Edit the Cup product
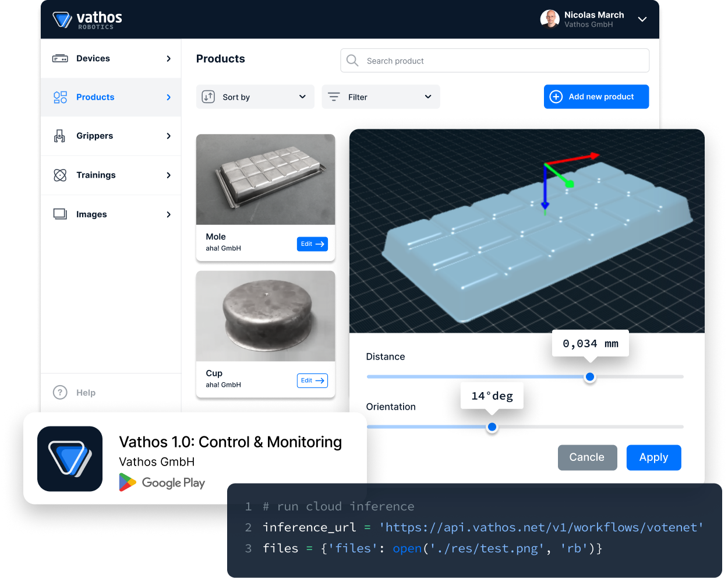 coord(312,380)
